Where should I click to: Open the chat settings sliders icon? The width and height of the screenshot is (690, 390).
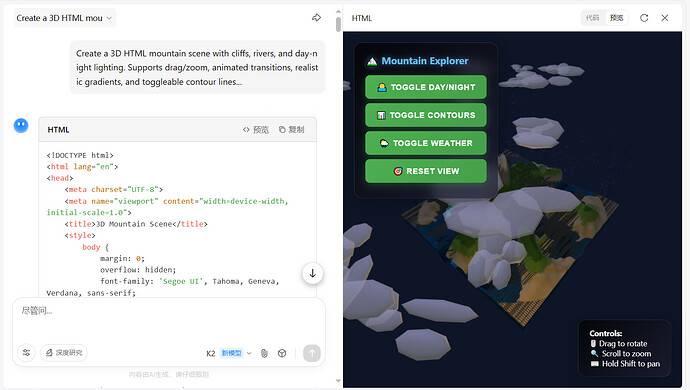coord(26,353)
